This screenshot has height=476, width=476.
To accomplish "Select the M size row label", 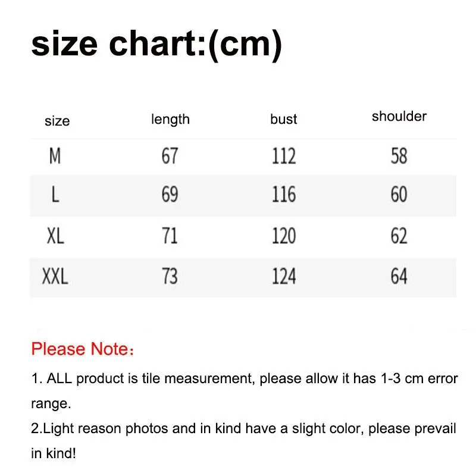I will pyautogui.click(x=55, y=156).
